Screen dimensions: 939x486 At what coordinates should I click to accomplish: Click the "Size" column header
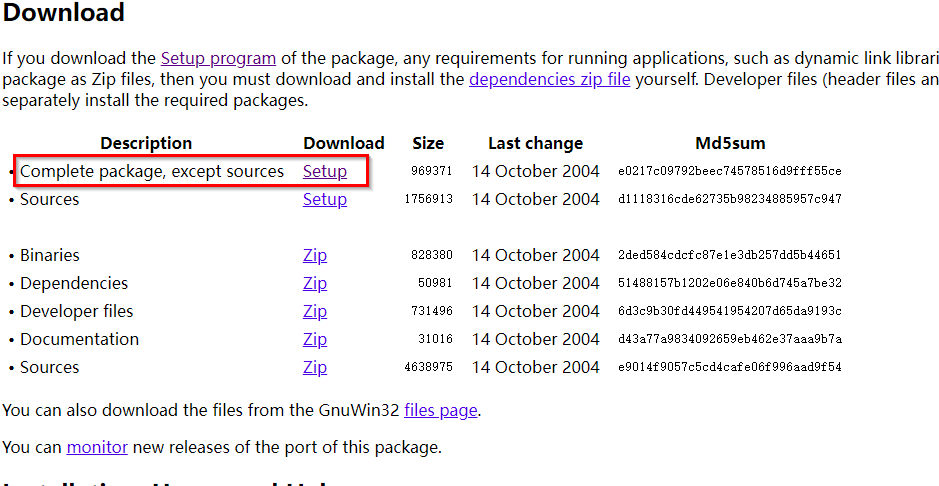point(428,143)
